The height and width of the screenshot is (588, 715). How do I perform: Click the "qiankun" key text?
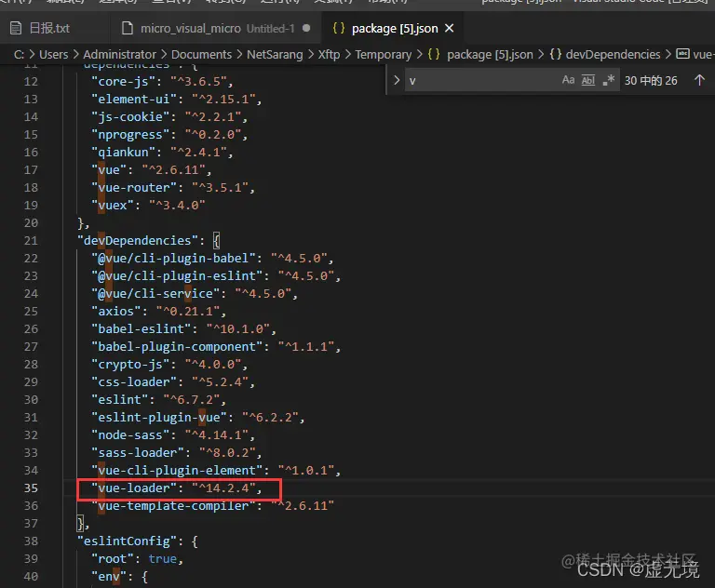123,153
